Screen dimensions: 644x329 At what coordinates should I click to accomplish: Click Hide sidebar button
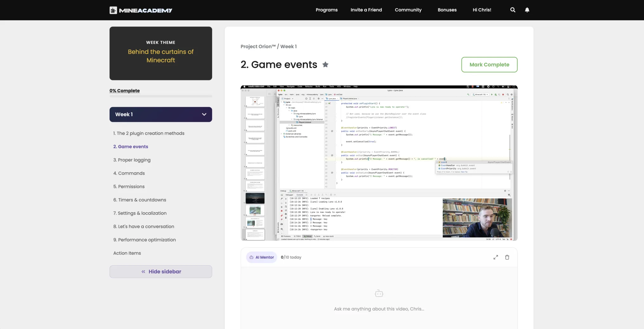[x=161, y=272]
